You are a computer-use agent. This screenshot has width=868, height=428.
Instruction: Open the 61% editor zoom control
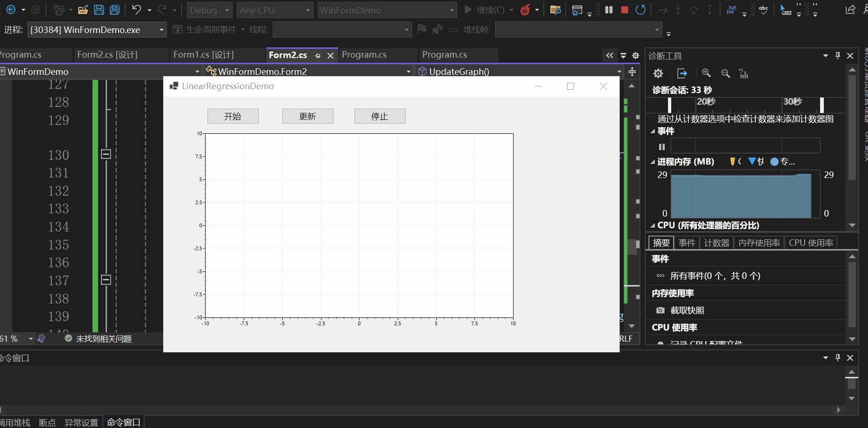[x=18, y=338]
